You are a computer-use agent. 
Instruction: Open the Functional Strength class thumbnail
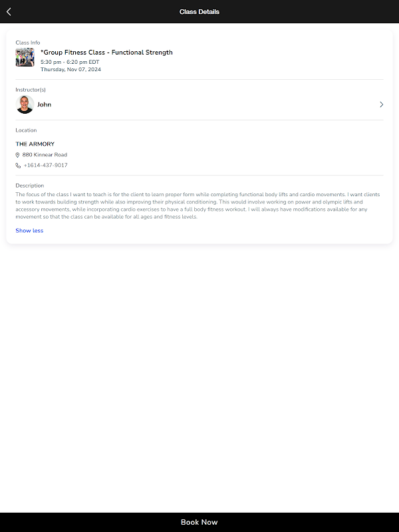tap(25, 57)
